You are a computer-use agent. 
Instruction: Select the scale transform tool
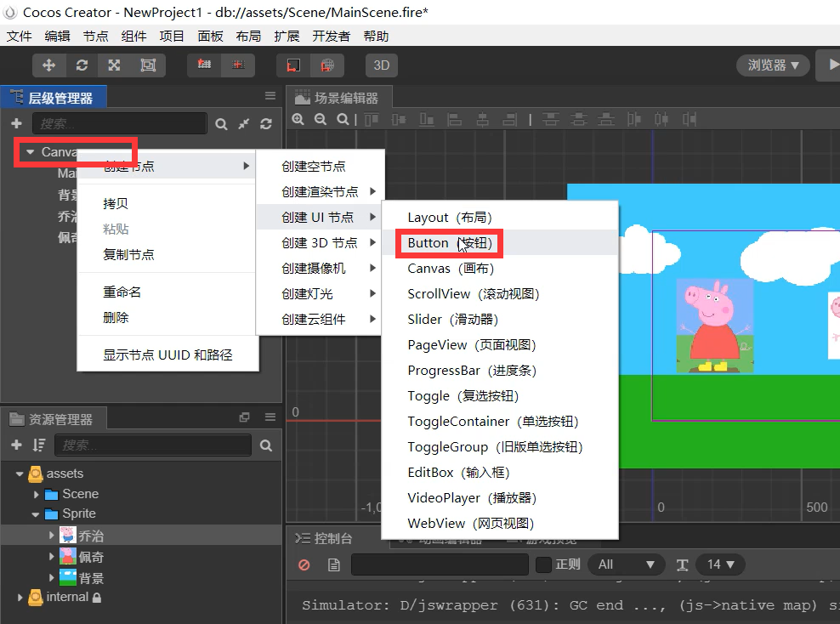tap(114, 65)
